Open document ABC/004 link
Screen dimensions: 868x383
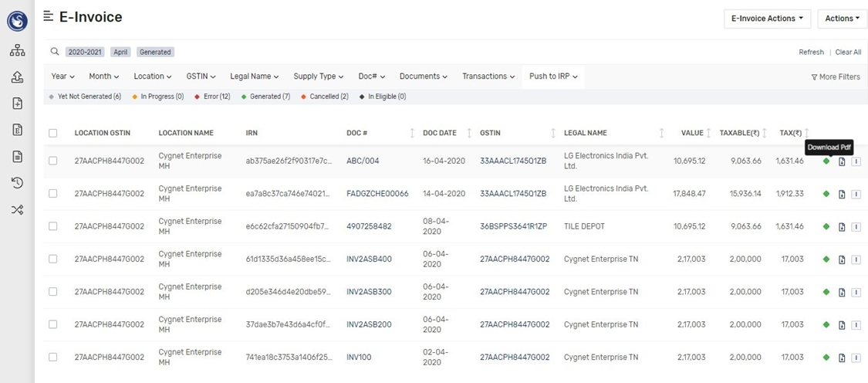362,161
